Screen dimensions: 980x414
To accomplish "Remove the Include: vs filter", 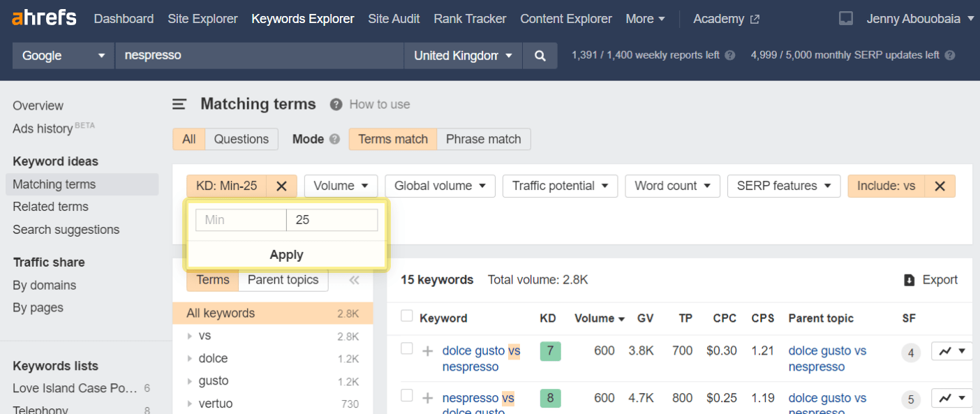I will pos(940,186).
